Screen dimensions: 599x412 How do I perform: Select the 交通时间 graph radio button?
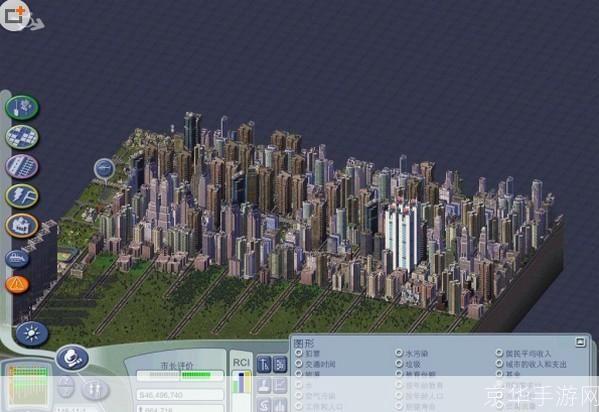tap(299, 363)
